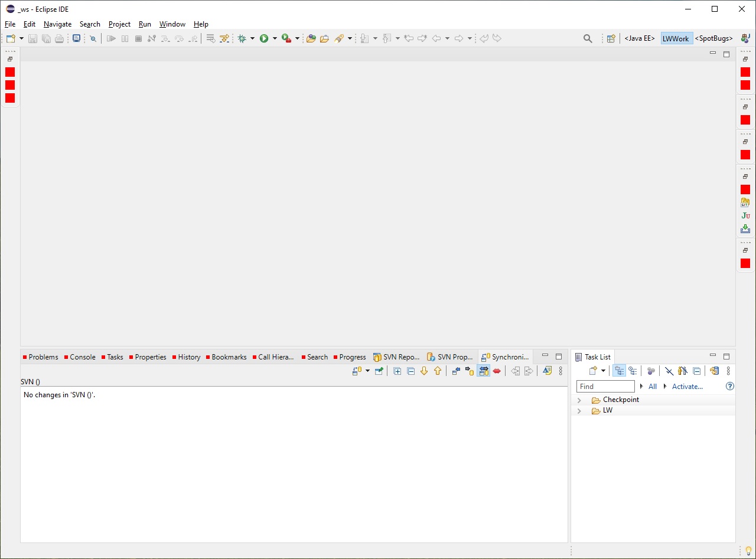Screen dimensions: 756x559
Task: Open the Navigate menu
Action: pos(57,24)
